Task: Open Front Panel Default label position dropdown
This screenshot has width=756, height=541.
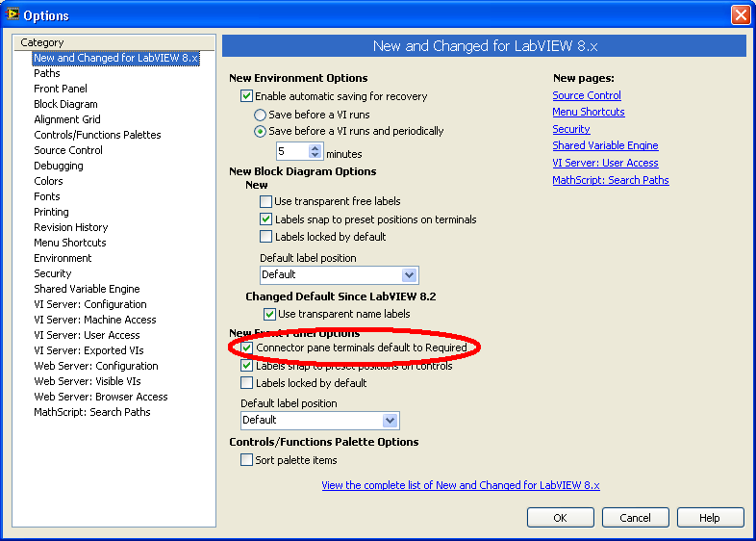Action: [390, 421]
